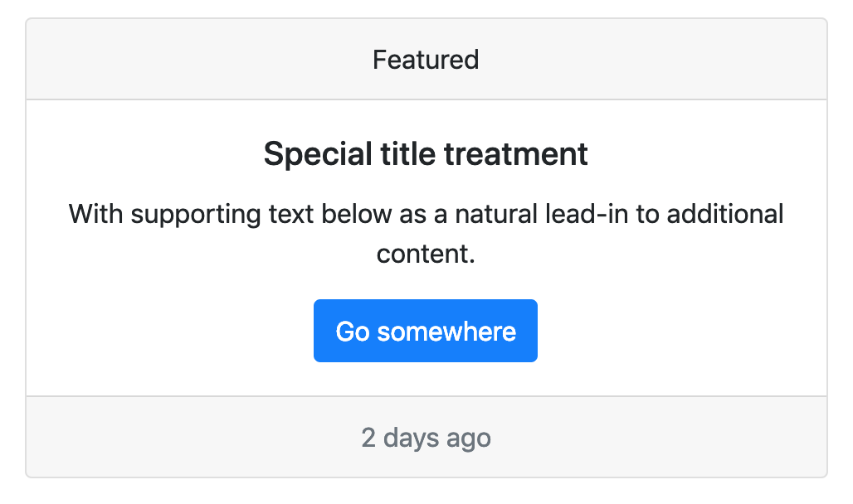Image resolution: width=853 pixels, height=504 pixels.
Task: Click the word somewhere on the blue button
Action: pos(446,332)
